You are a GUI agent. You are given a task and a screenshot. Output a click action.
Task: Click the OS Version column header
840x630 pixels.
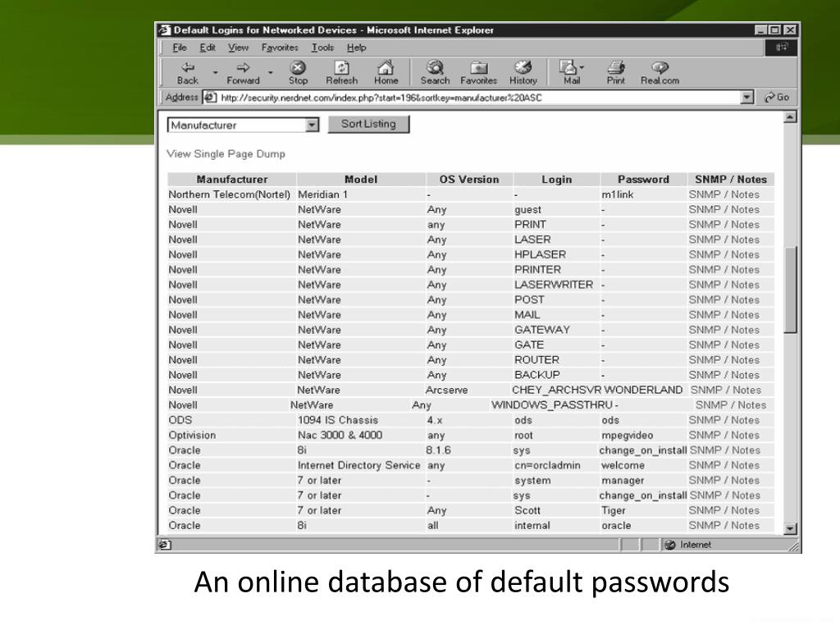(468, 180)
